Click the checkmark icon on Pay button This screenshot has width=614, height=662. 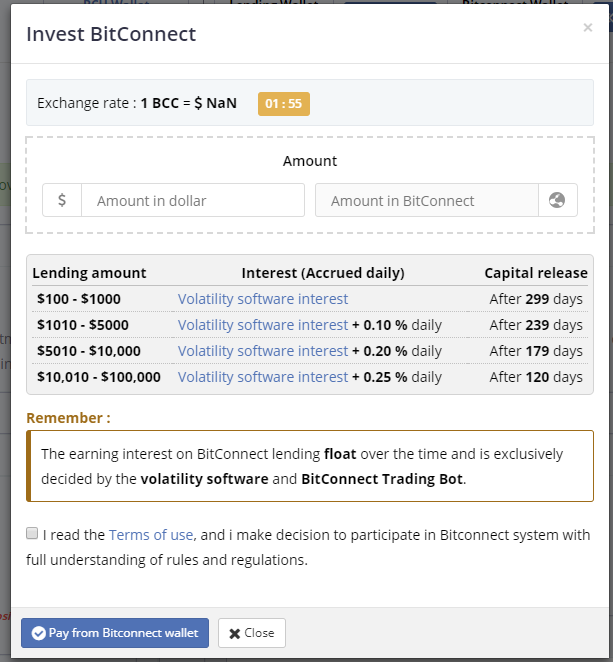[x=38, y=633]
